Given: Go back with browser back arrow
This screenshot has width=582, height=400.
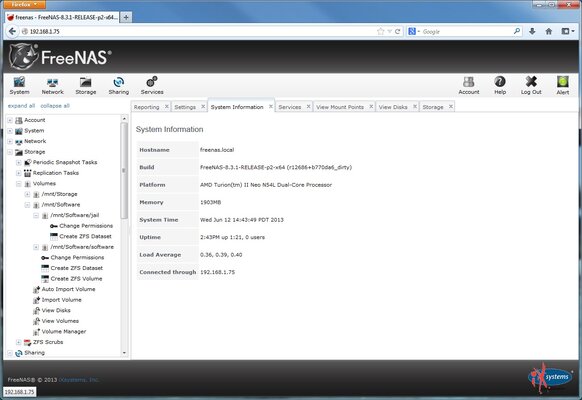Looking at the screenshot, I should [12, 31].
